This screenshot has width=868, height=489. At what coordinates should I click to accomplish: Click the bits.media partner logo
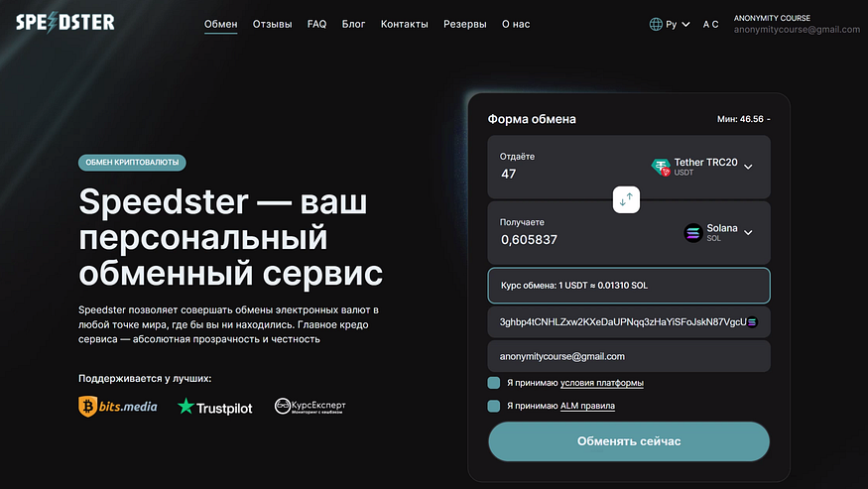tap(117, 407)
